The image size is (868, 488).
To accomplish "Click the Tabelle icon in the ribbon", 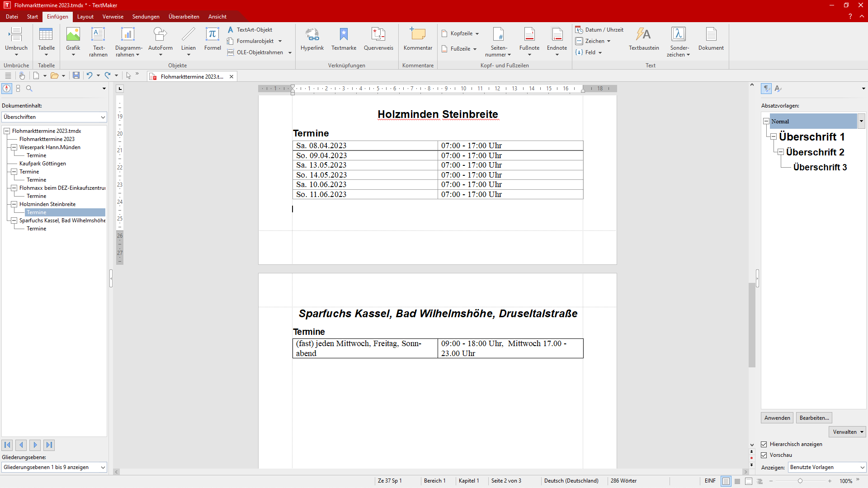I will click(x=46, y=41).
